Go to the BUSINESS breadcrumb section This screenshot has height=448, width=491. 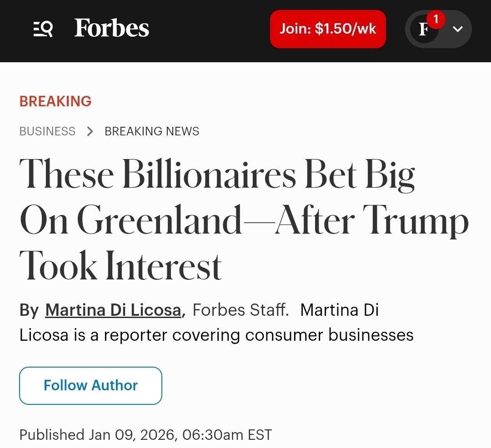[47, 131]
